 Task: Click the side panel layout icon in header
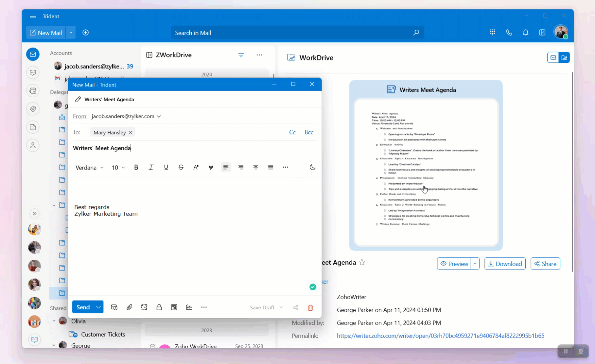click(542, 32)
